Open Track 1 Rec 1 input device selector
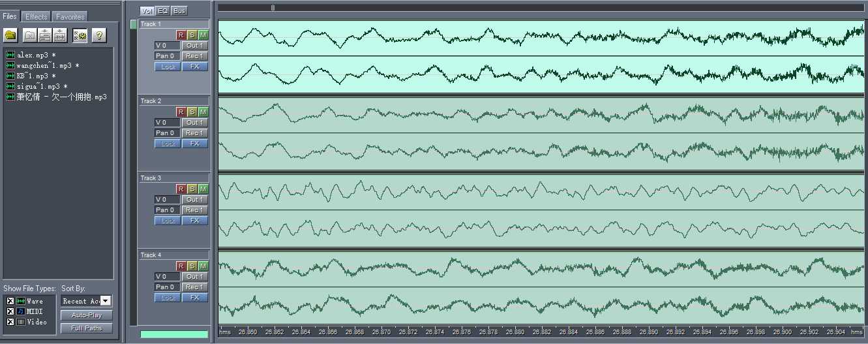868x344 pixels. click(x=195, y=56)
